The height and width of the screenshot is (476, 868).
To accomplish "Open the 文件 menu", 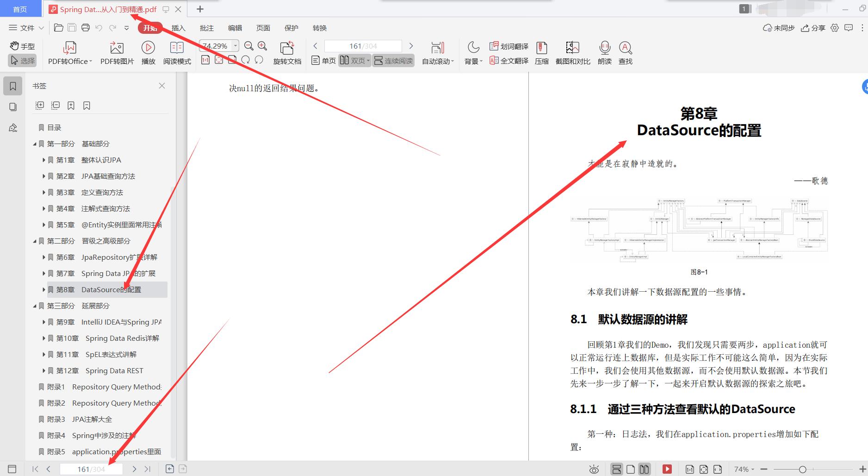I will click(x=26, y=28).
